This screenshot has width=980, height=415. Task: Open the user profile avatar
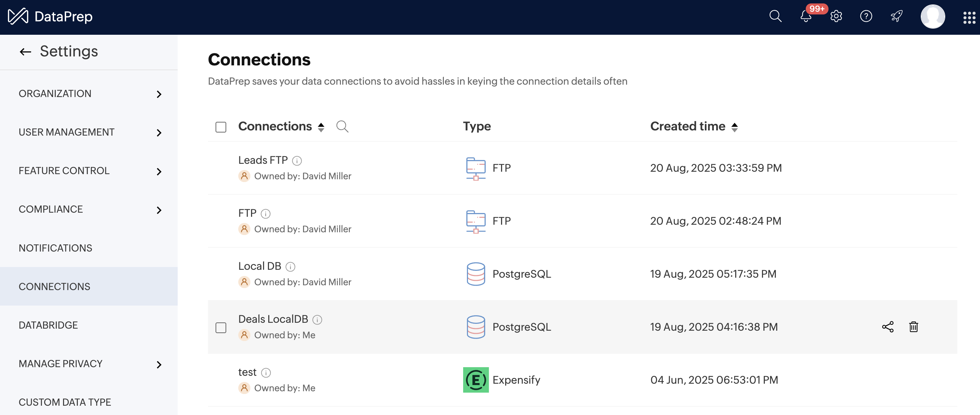(x=932, y=16)
